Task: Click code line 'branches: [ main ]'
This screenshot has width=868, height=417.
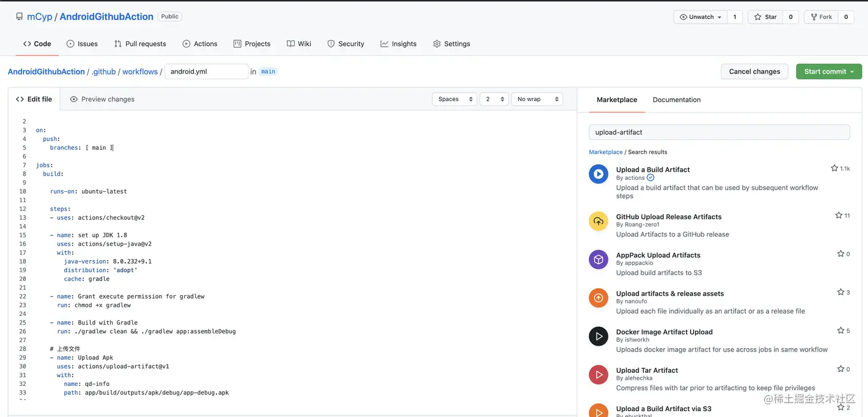Action: tap(82, 148)
